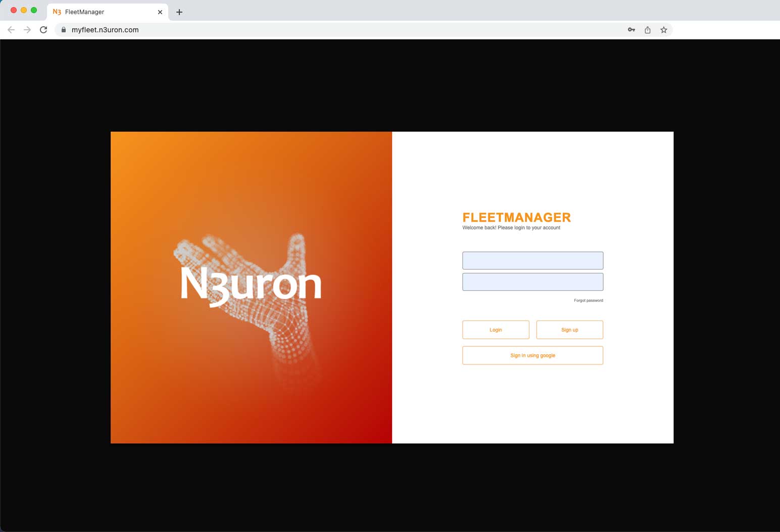Open the password manager key icon
780x532 pixels.
click(631, 30)
